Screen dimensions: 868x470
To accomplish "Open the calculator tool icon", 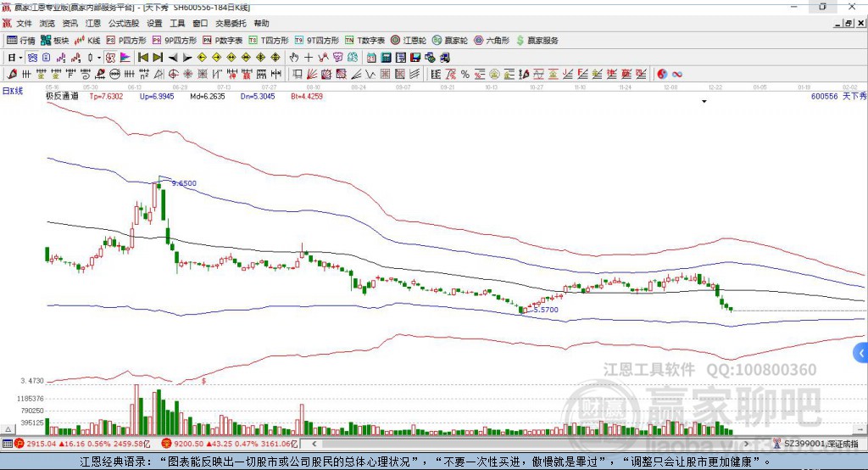I will (386, 58).
